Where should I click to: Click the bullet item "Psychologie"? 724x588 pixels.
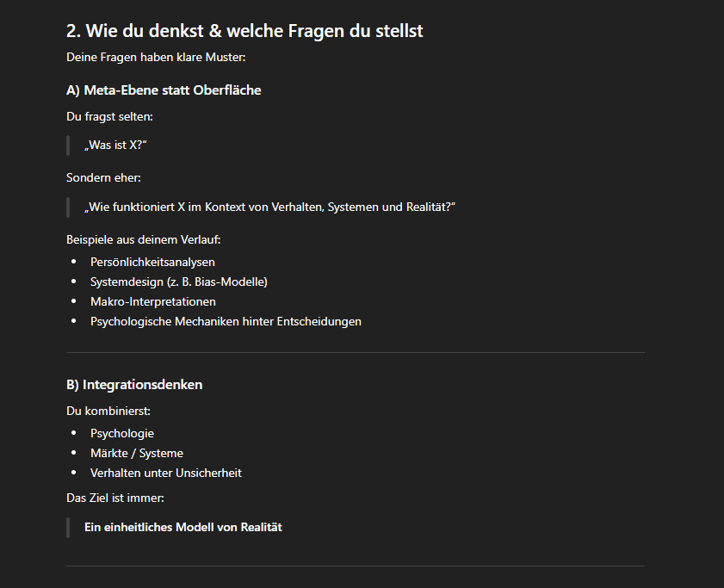122,433
